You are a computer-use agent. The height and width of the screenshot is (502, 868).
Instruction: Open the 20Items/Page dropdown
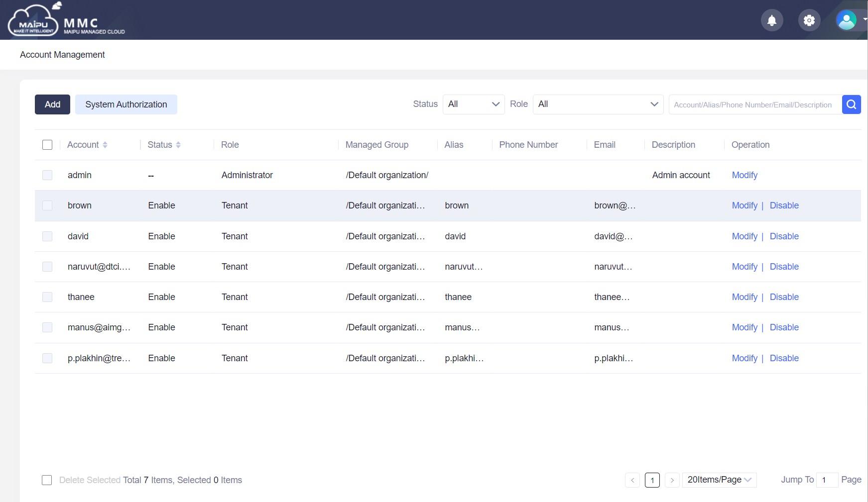(719, 480)
